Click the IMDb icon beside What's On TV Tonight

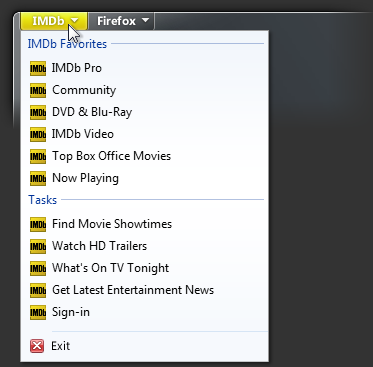click(x=38, y=268)
